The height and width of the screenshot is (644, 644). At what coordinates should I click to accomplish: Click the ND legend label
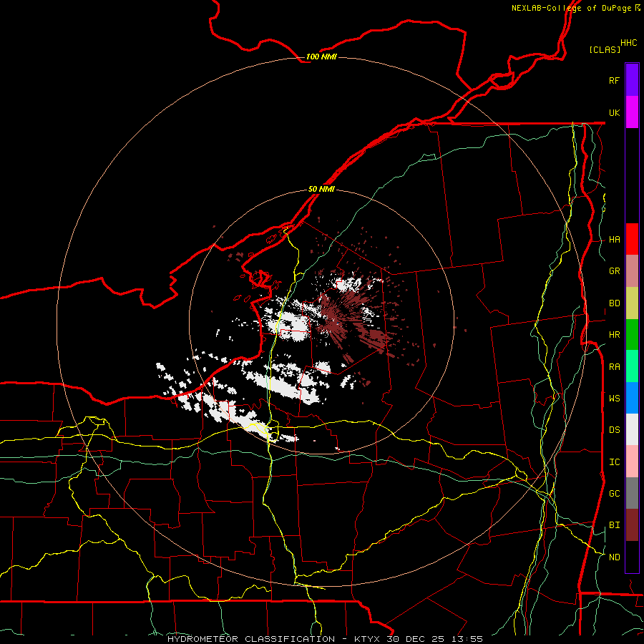[x=614, y=557]
